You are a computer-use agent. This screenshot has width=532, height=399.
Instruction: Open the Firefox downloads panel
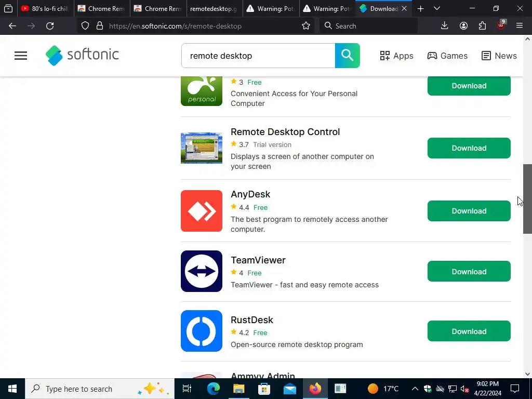[x=445, y=26]
